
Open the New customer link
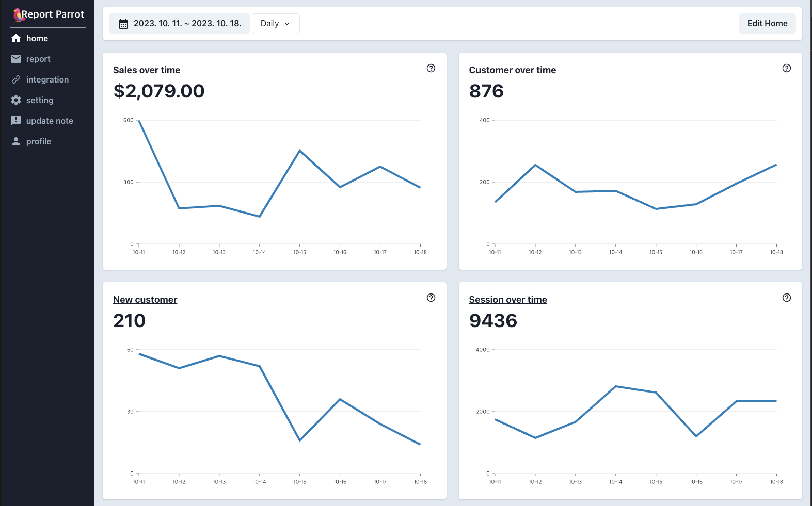tap(145, 300)
